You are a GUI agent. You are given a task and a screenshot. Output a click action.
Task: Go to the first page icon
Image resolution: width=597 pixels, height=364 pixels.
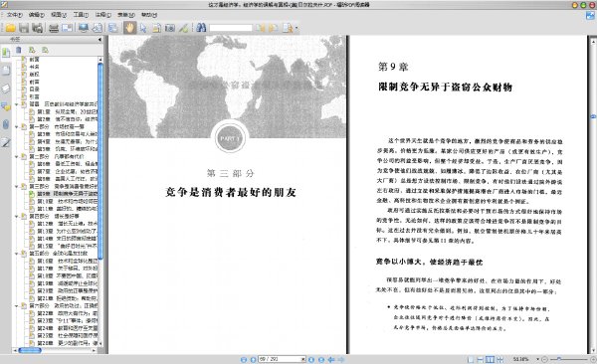pos(244,359)
